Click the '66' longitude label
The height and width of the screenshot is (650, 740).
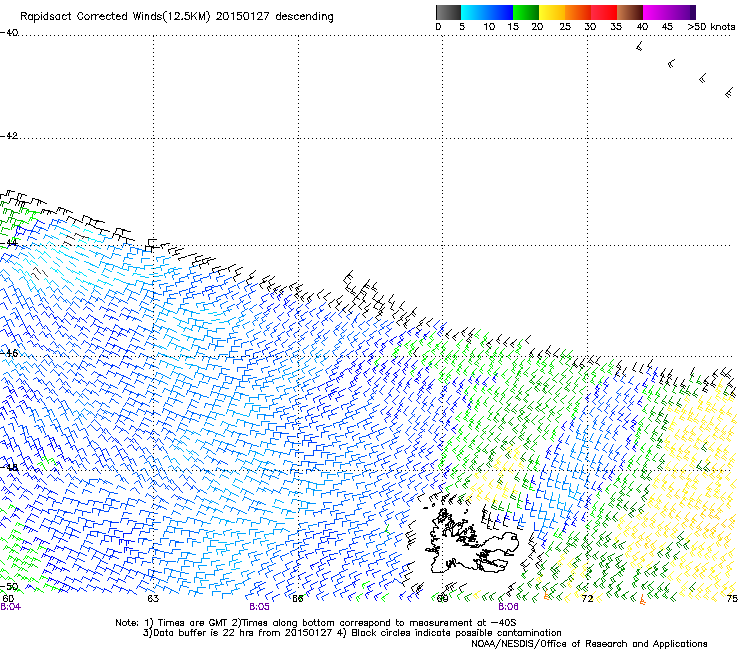pos(297,599)
